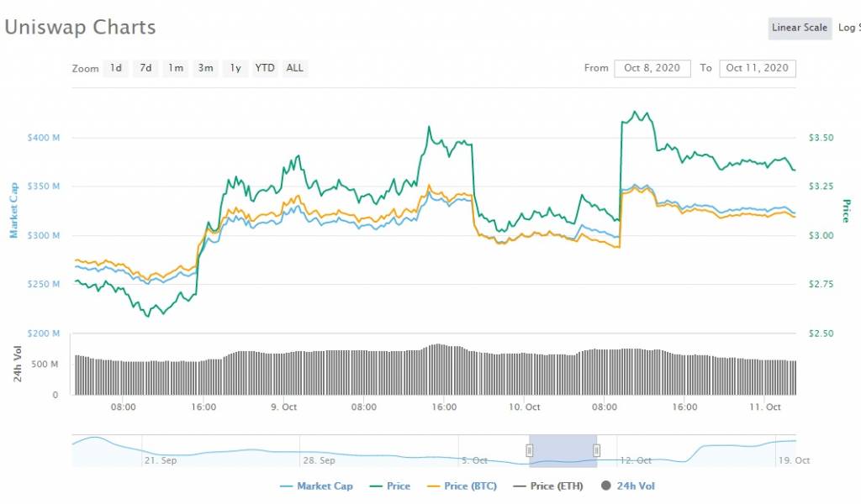
Task: Grab the right navigator range handle
Action: [596, 450]
